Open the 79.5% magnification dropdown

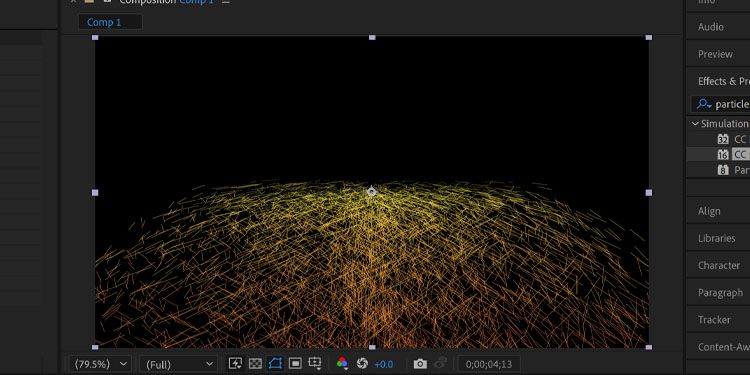click(x=100, y=364)
